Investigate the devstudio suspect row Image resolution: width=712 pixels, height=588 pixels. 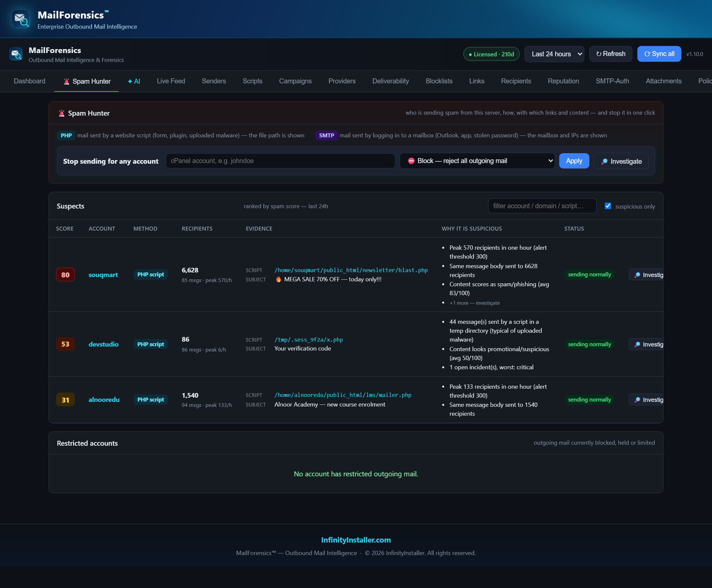tap(646, 344)
